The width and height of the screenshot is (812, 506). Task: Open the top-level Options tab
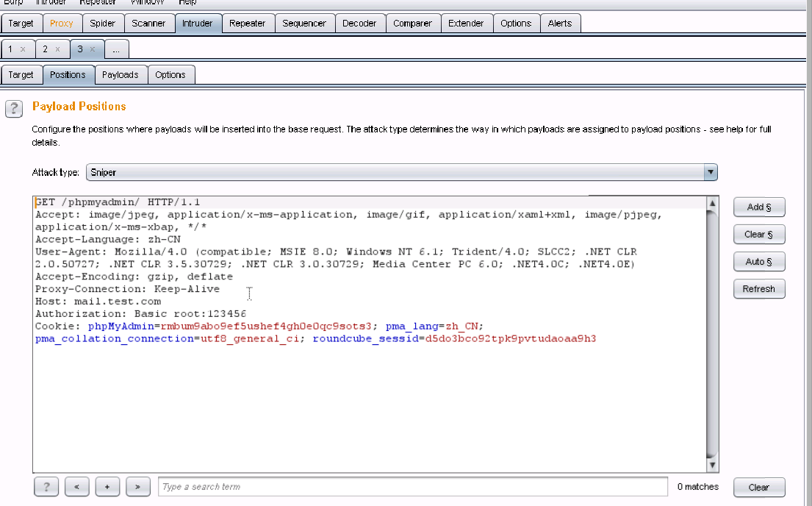517,24
